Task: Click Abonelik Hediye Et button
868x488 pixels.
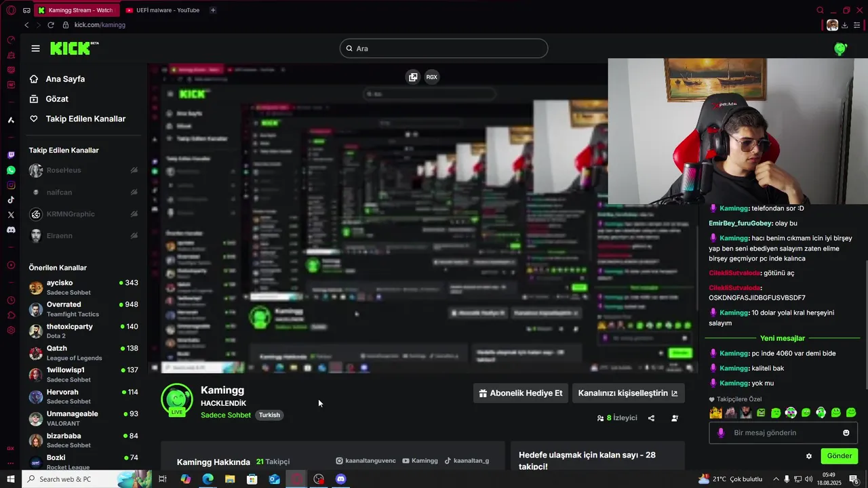Action: (521, 393)
